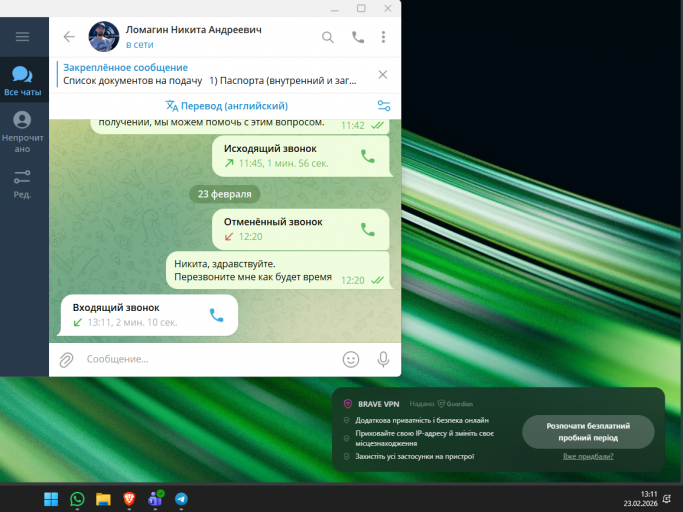The image size is (683, 512).
Task: Open Ломагин Никита profile avatar
Action: pos(104,37)
